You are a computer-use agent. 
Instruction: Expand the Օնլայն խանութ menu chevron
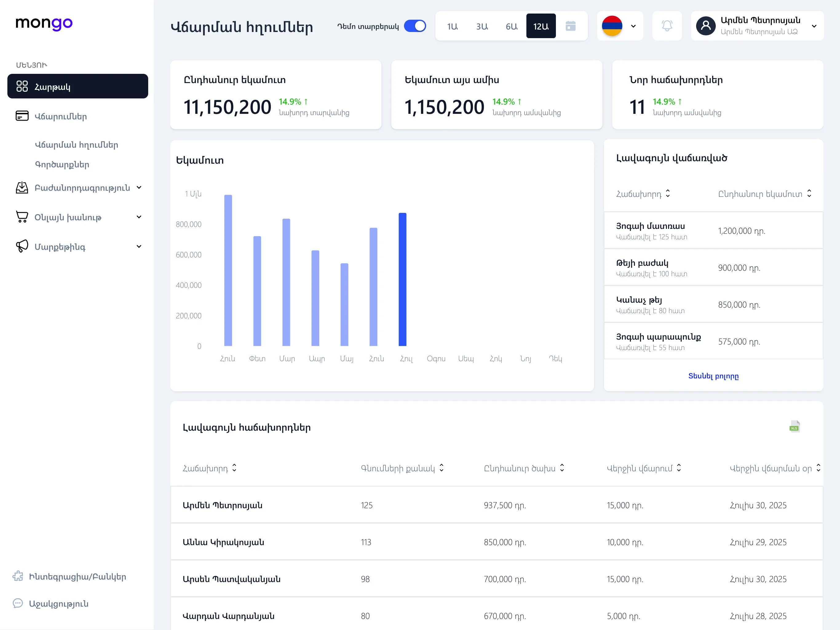[x=139, y=217]
